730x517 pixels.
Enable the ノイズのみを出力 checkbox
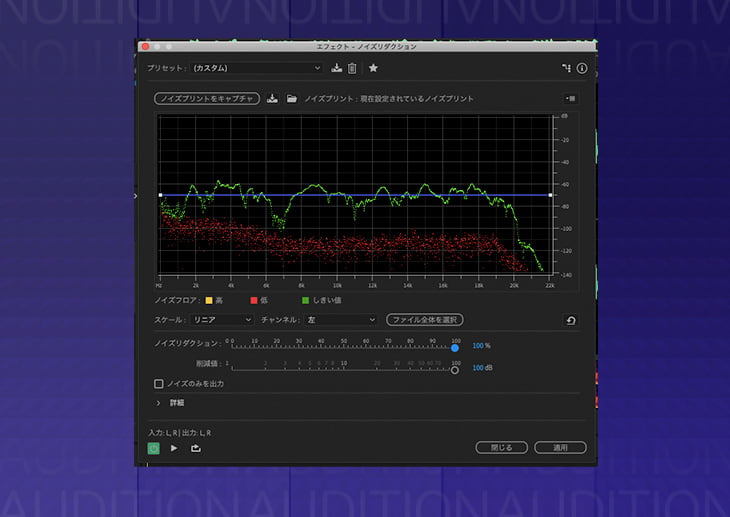159,383
